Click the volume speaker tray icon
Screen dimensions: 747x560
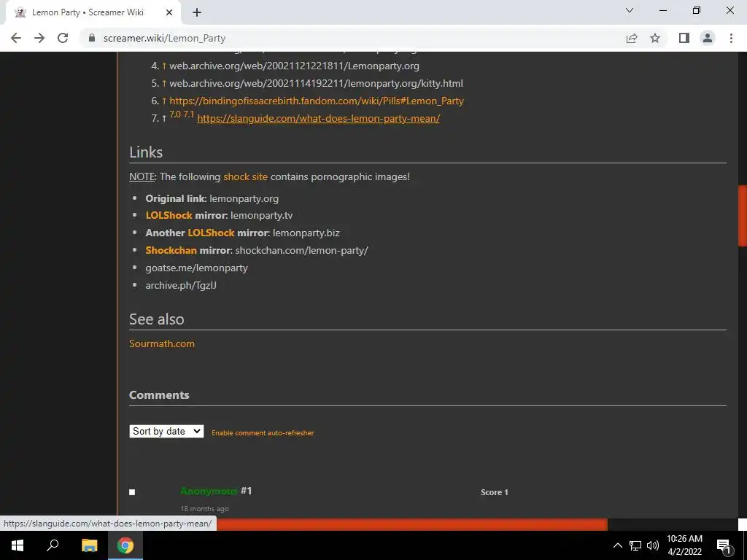click(653, 545)
